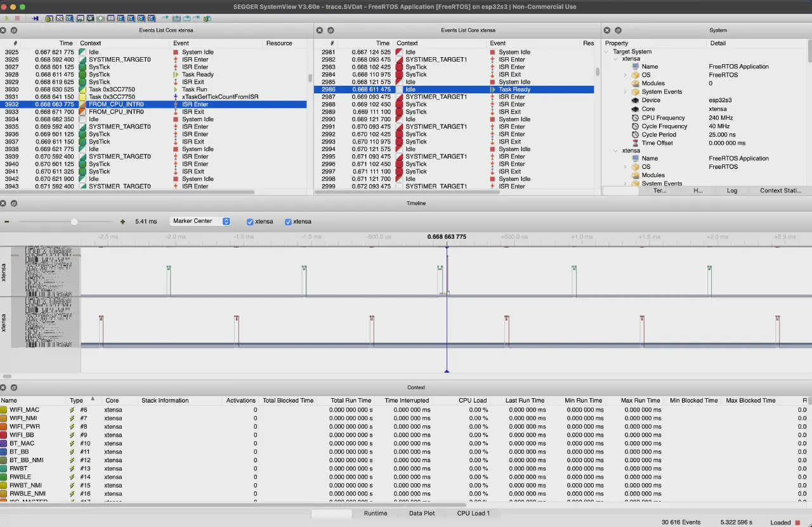Click the left Events List vertical scrollbar
This screenshot has height=527, width=812.
(310, 78)
